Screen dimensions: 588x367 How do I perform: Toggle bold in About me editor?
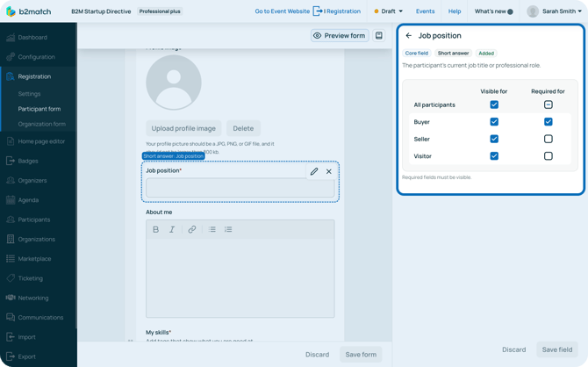[x=156, y=229]
